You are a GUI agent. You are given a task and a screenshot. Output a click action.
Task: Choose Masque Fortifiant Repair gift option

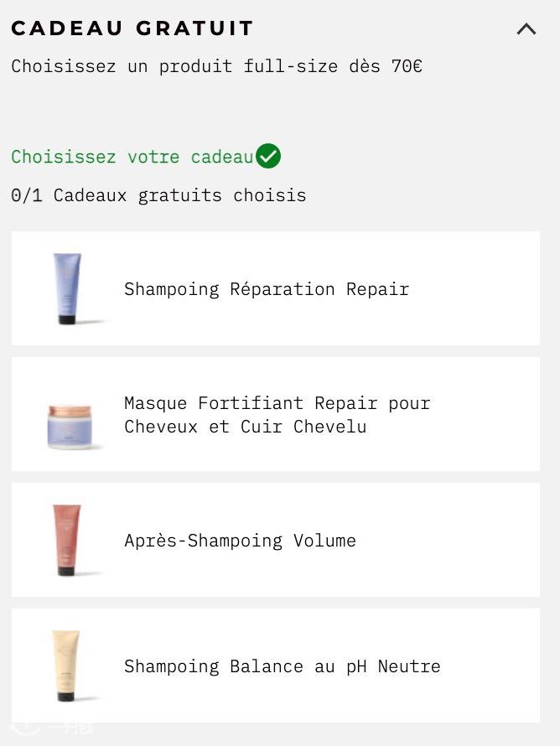275,414
